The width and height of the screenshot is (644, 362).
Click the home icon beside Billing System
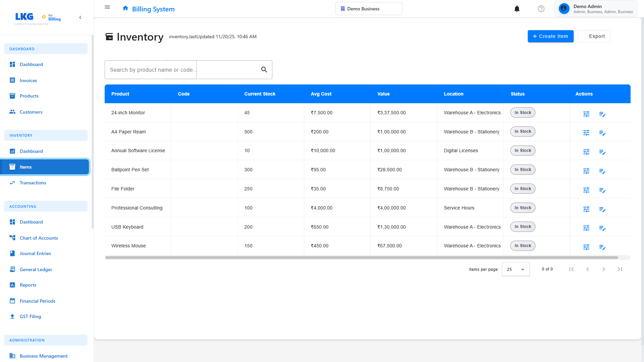[x=125, y=8]
